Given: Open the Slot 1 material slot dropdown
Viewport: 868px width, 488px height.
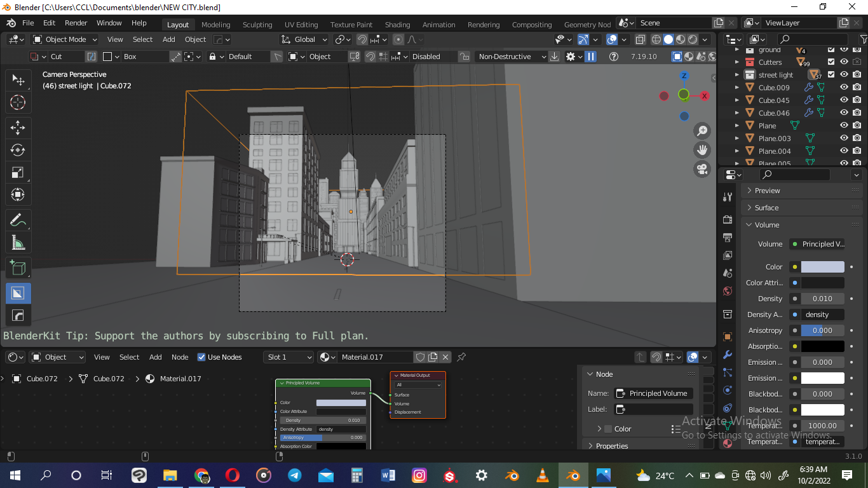Looking at the screenshot, I should coord(289,357).
